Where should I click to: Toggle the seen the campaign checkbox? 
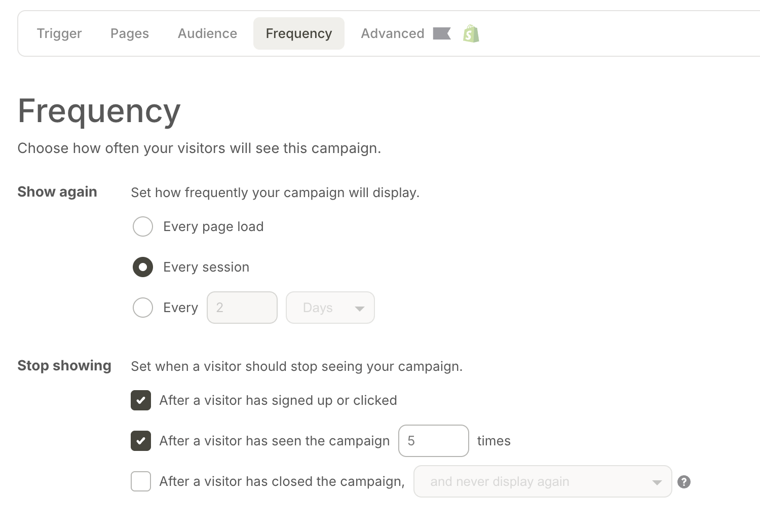click(141, 441)
